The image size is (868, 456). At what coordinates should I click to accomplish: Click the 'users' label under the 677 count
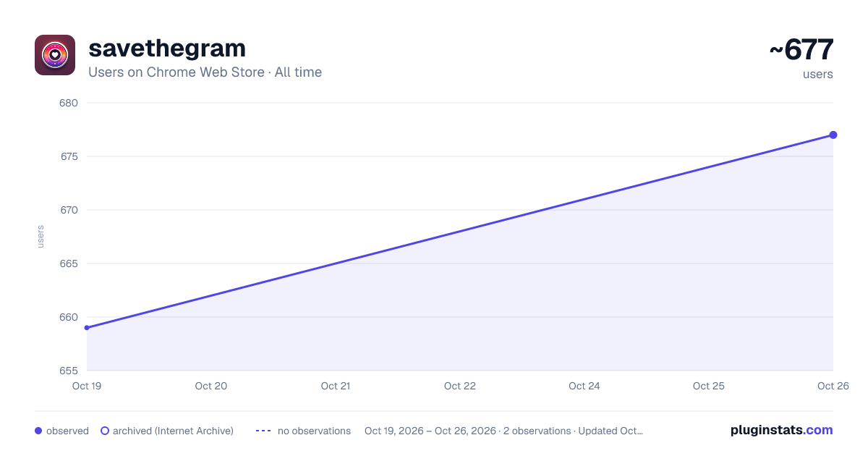818,74
